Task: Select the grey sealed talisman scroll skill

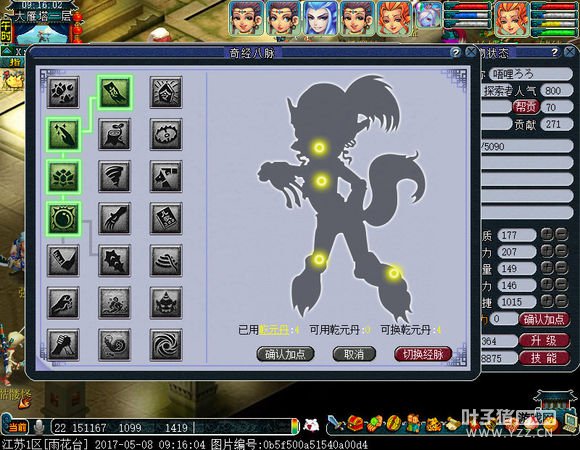Action: (166, 92)
